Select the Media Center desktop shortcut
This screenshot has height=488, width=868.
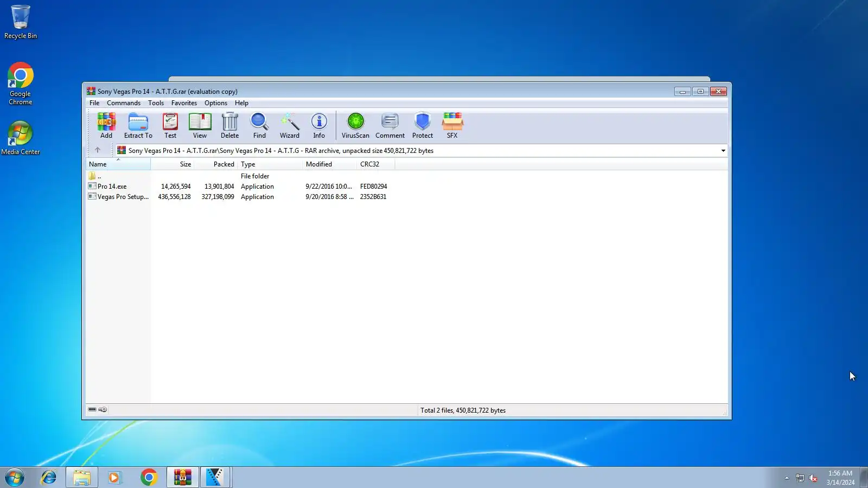21,138
